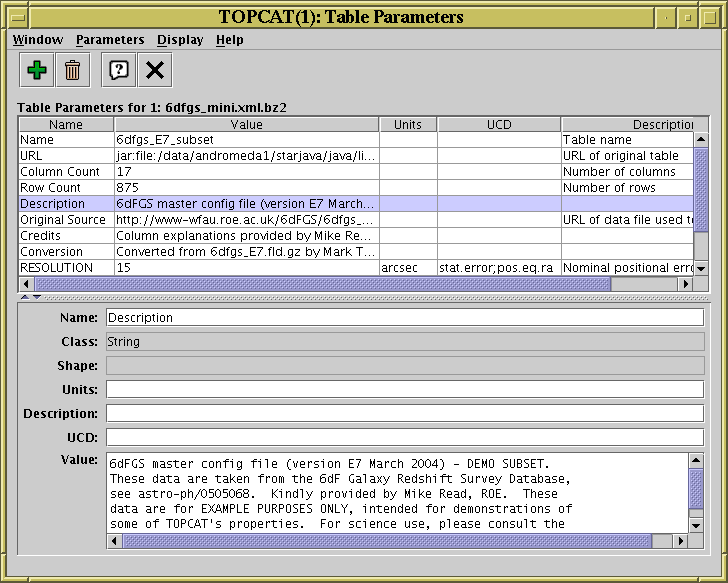Screen dimensions: 728x583
Task: Collapse split pane using the up arrow
Action: [x=25, y=297]
